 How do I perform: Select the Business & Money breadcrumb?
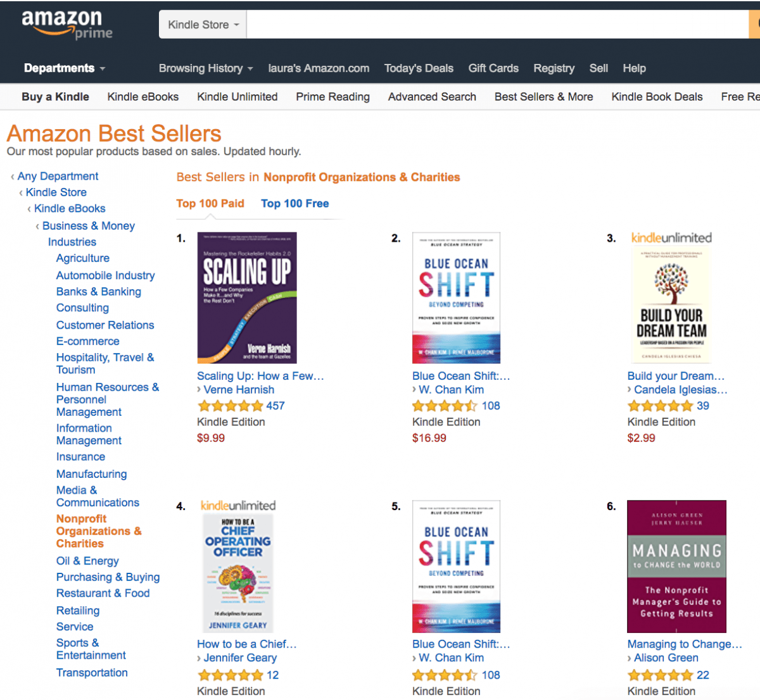[89, 225]
